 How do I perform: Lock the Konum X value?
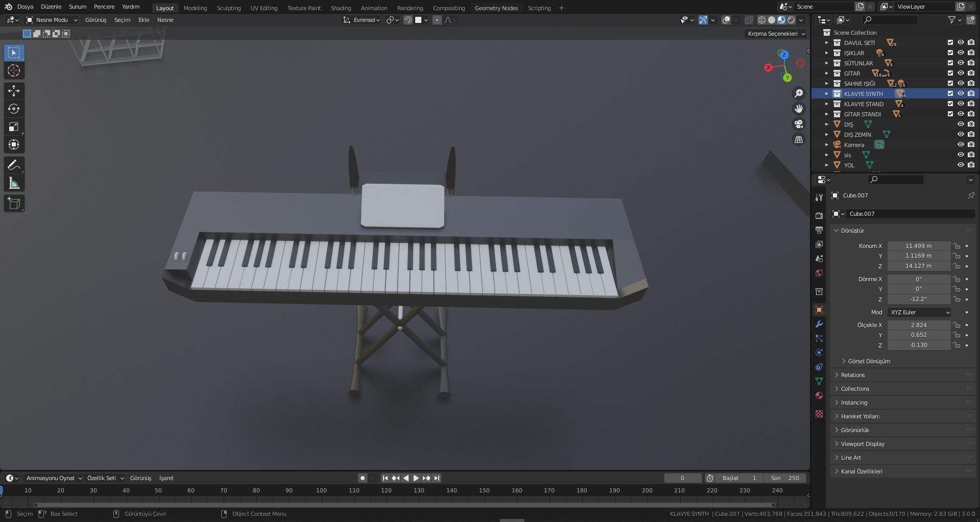[957, 246]
